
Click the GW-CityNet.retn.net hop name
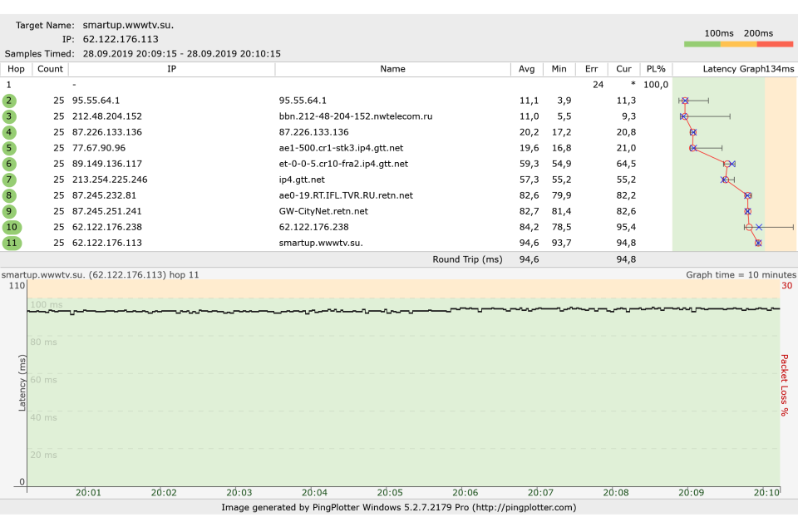(x=323, y=211)
